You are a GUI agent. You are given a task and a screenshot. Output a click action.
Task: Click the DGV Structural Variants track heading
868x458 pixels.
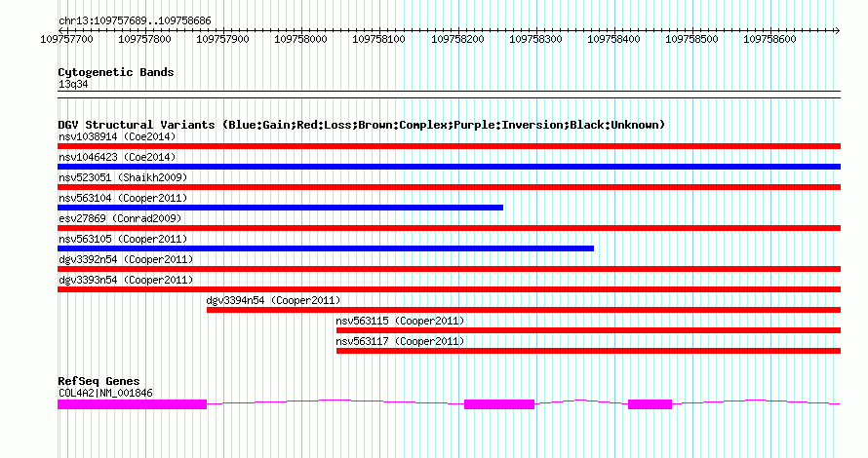tap(362, 125)
